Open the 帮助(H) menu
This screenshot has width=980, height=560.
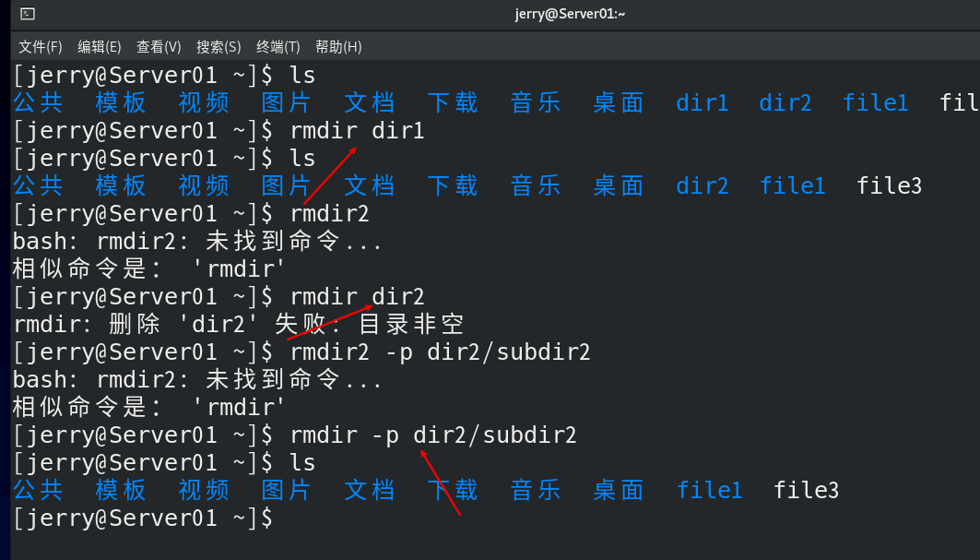click(x=338, y=47)
